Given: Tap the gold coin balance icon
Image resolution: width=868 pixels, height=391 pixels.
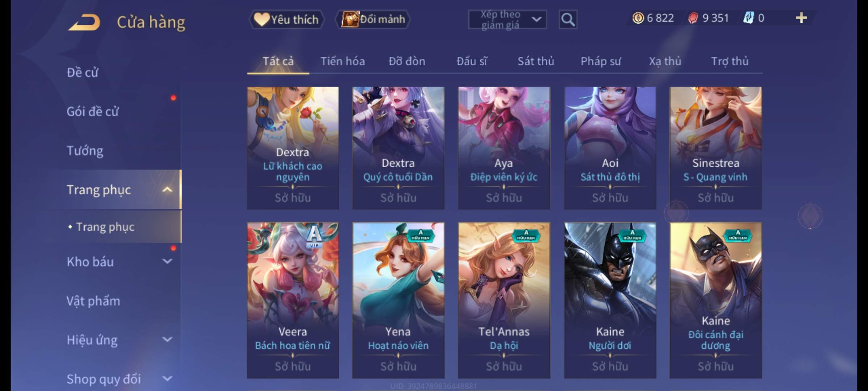Looking at the screenshot, I should 638,18.
